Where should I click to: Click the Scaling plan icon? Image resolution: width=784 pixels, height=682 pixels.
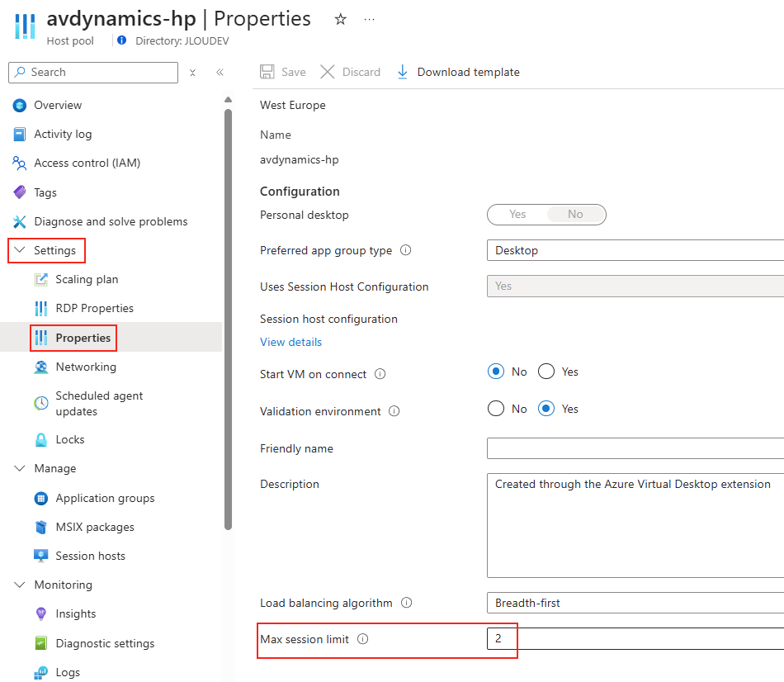41,280
